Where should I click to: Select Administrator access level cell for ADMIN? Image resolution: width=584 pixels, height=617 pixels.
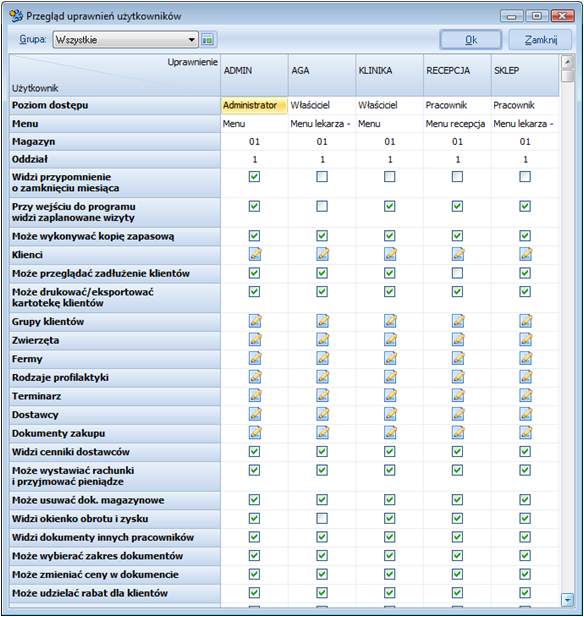254,105
